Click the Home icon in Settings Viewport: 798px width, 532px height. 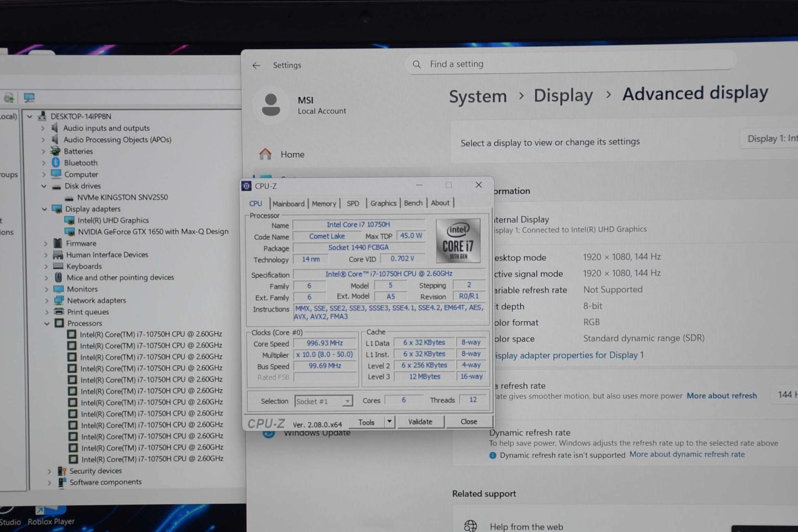(265, 154)
